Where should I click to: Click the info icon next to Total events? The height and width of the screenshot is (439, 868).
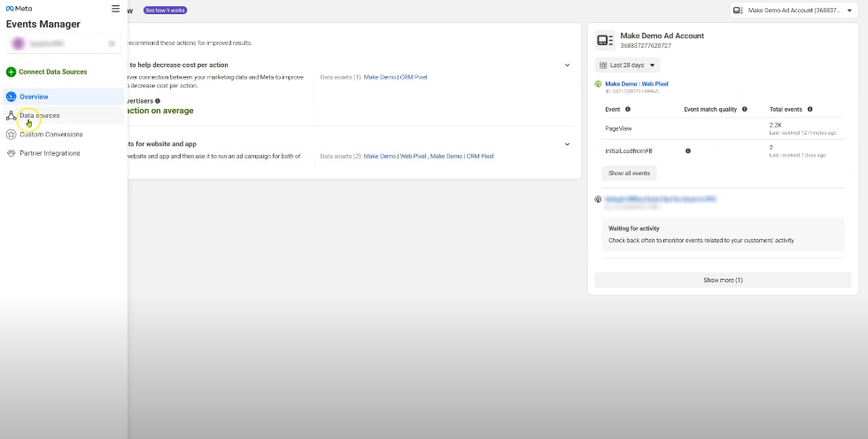coord(810,110)
